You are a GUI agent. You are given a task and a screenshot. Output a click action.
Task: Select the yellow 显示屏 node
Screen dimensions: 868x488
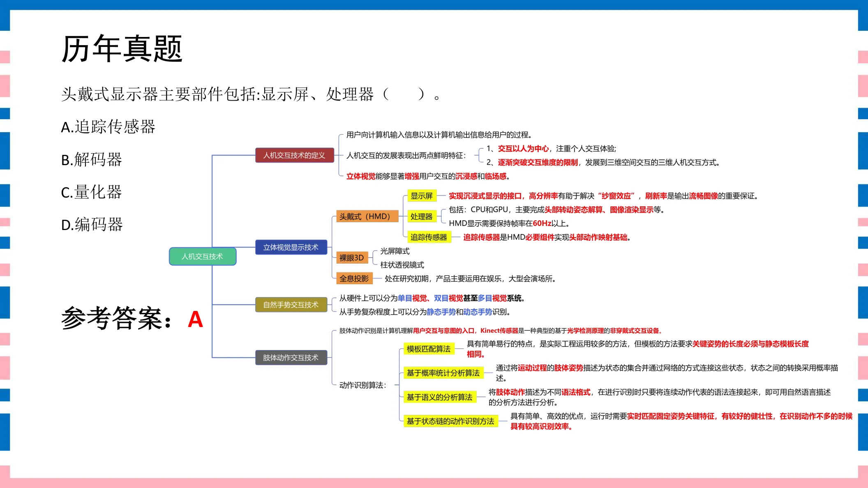(x=422, y=196)
